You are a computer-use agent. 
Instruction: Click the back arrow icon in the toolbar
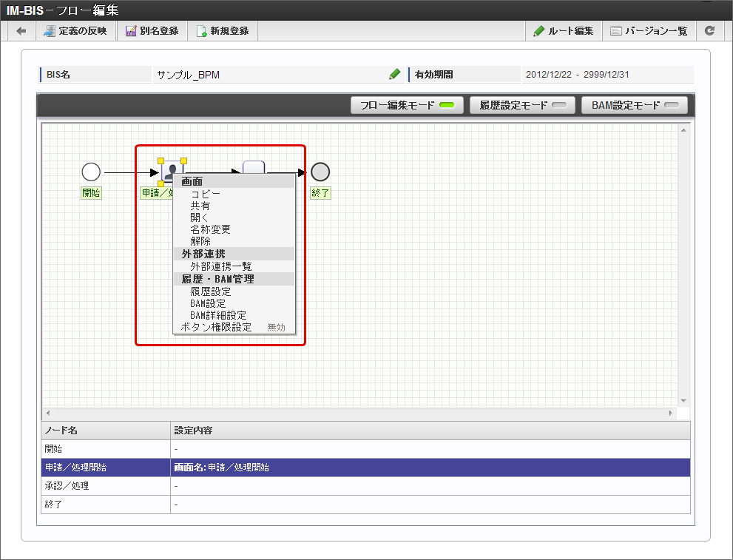point(21,31)
